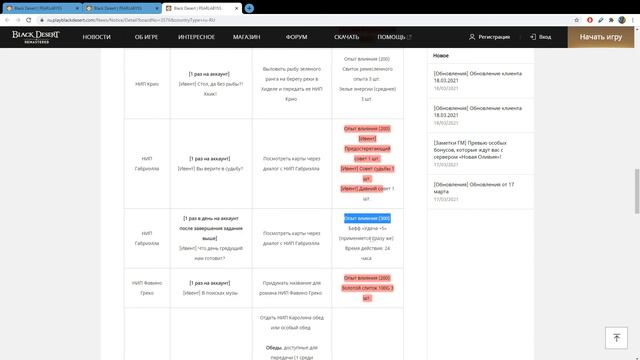
Task: Click the blue-highlighted Опыт влияния (300) text
Action: pos(367,218)
